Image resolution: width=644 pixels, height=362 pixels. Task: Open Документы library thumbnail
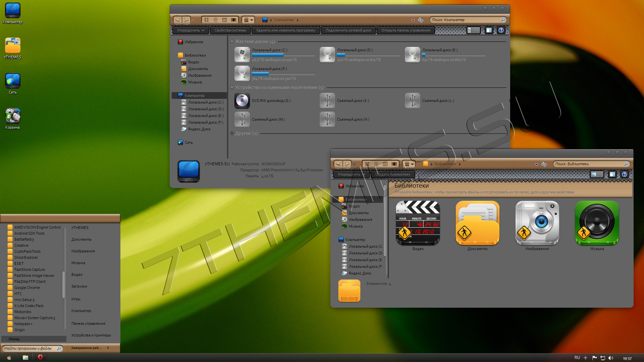(x=478, y=223)
